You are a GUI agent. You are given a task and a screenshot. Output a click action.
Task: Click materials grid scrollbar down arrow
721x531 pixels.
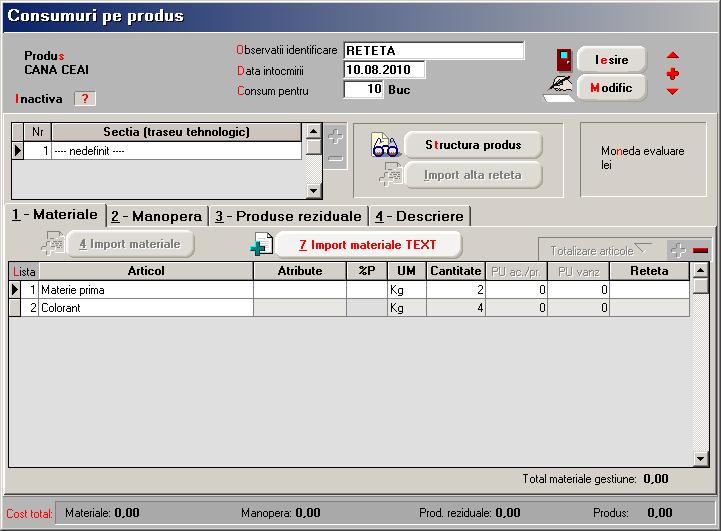point(701,458)
